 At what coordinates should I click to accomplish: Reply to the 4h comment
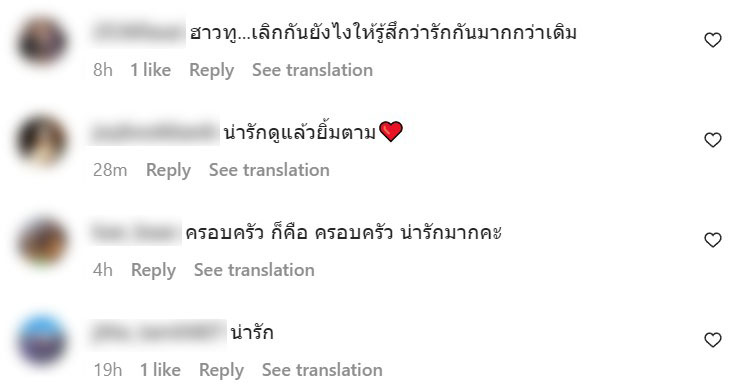(x=153, y=271)
